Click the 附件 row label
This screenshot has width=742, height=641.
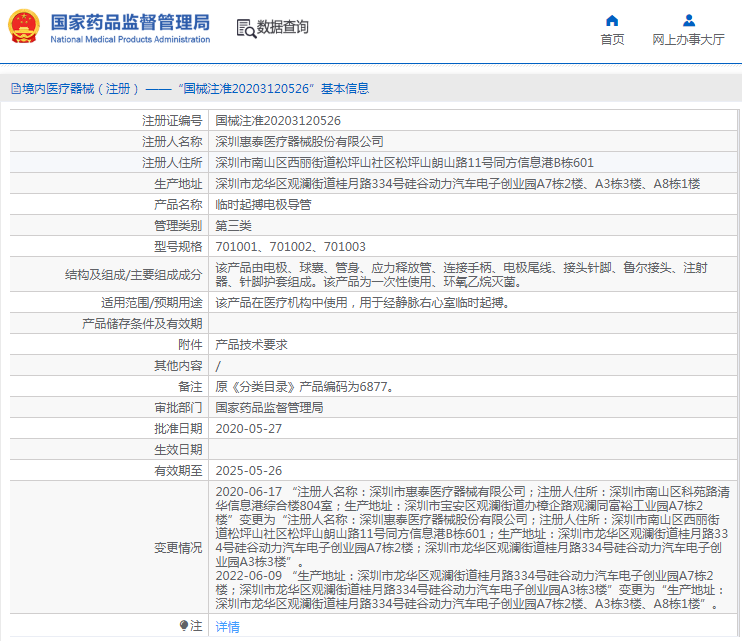(x=190, y=344)
